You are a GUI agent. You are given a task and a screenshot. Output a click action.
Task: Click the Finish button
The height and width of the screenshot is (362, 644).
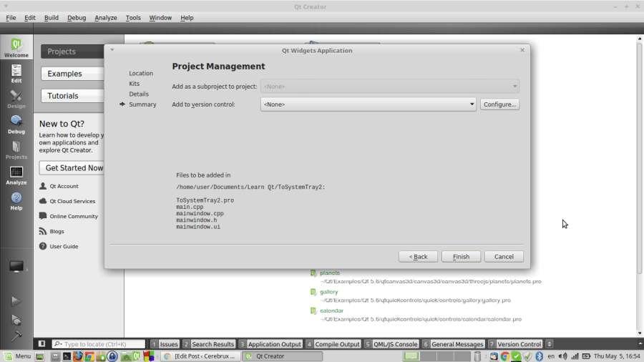461,257
